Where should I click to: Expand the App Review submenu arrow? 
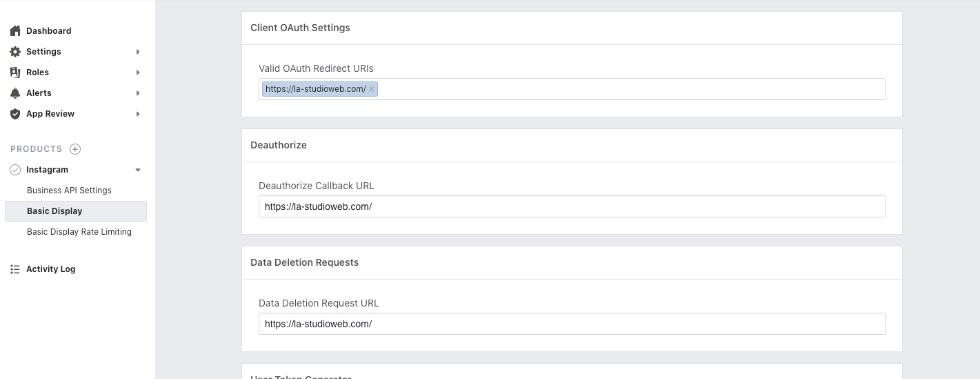(x=138, y=114)
